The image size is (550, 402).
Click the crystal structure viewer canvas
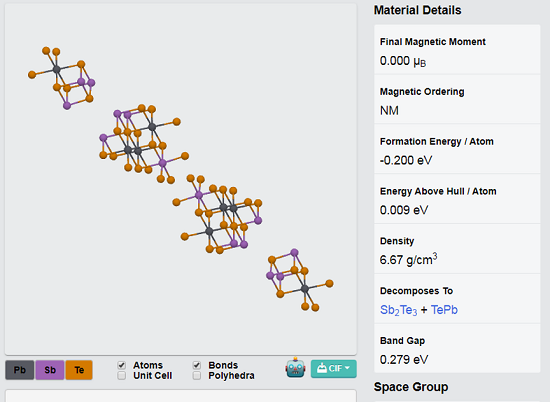tap(181, 179)
